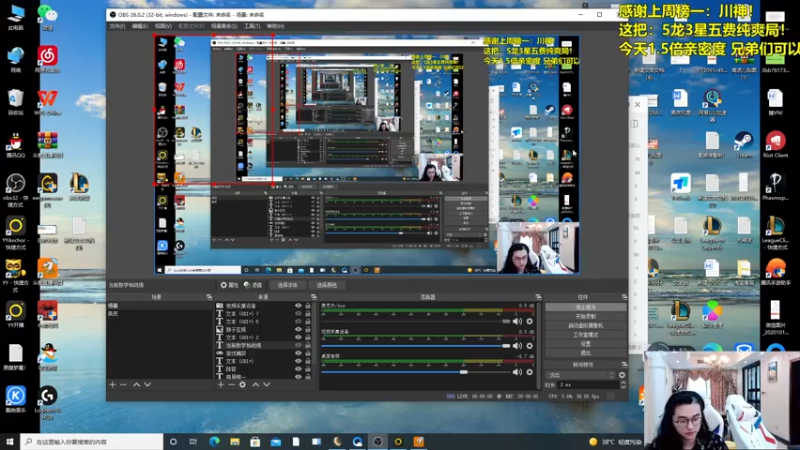Image resolution: width=800 pixels, height=450 pixels.
Task: Open the 文件(F) menu in OBS
Action: [117, 26]
